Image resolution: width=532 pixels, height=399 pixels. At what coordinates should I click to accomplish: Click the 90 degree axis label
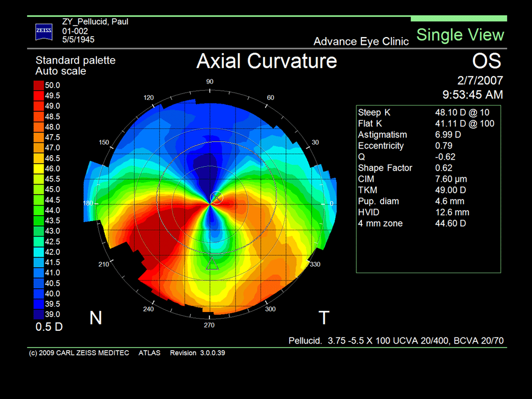coord(209,81)
